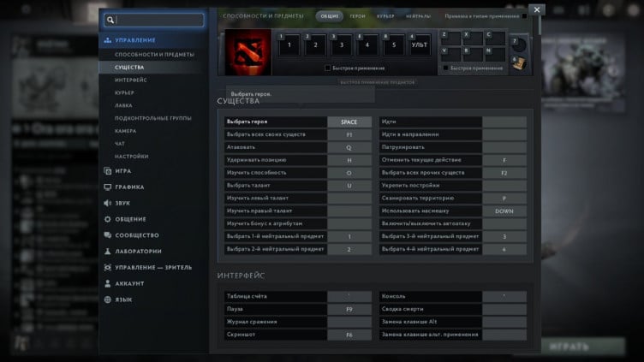Click the SPACE keybind for Выбрать героя

(349, 122)
